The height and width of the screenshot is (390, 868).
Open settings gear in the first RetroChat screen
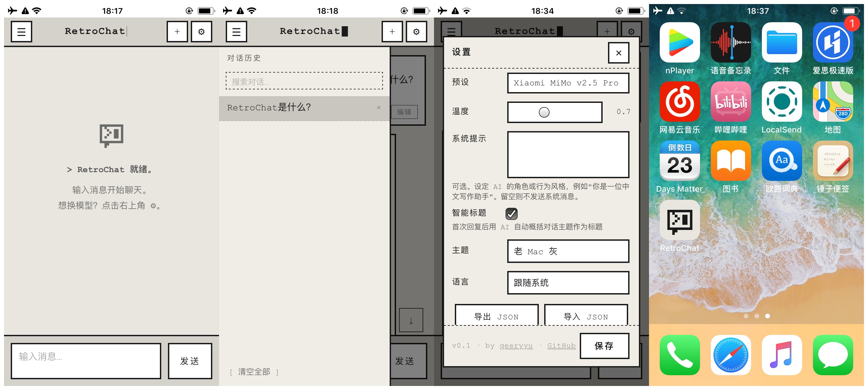click(x=202, y=32)
